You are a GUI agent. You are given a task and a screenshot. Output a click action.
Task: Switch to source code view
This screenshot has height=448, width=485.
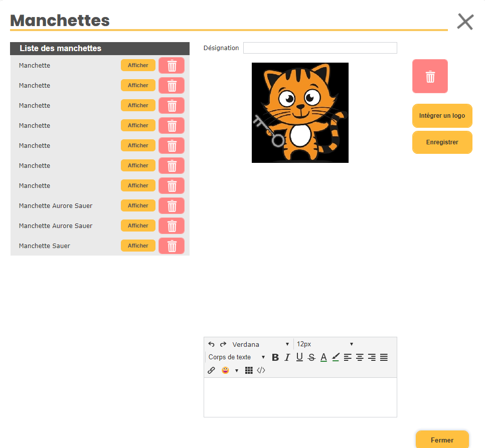[x=261, y=370]
